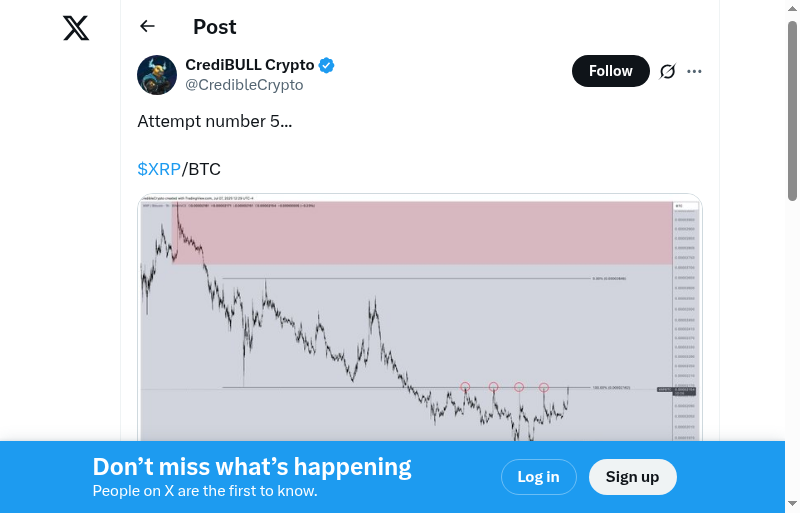Click the X logo icon
Image resolution: width=800 pixels, height=513 pixels.
[76, 28]
